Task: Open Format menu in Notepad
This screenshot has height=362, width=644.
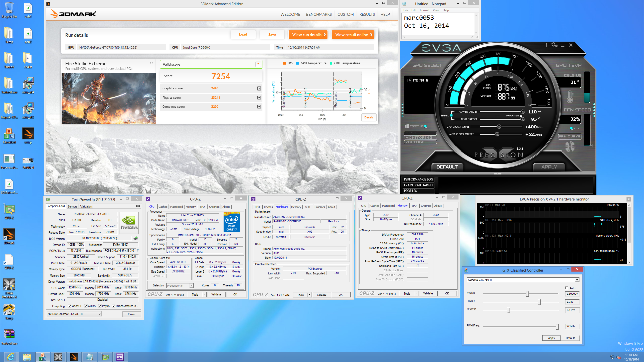Action: pyautogui.click(x=424, y=10)
